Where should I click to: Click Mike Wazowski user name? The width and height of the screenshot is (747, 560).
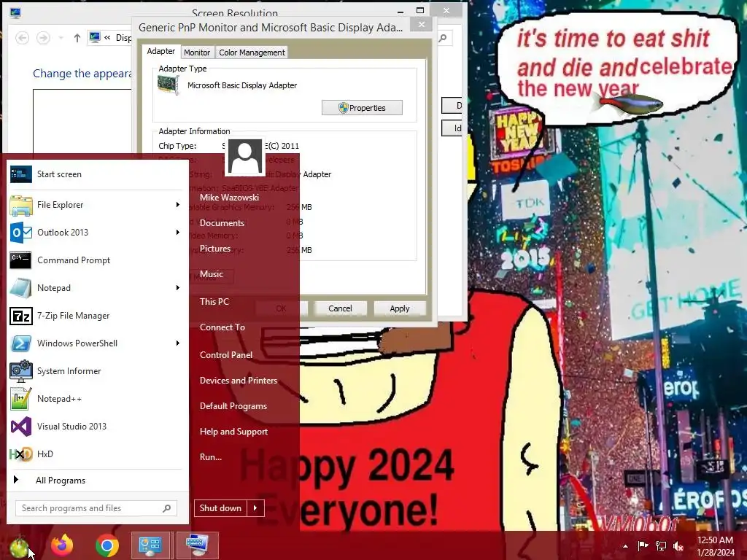(229, 198)
